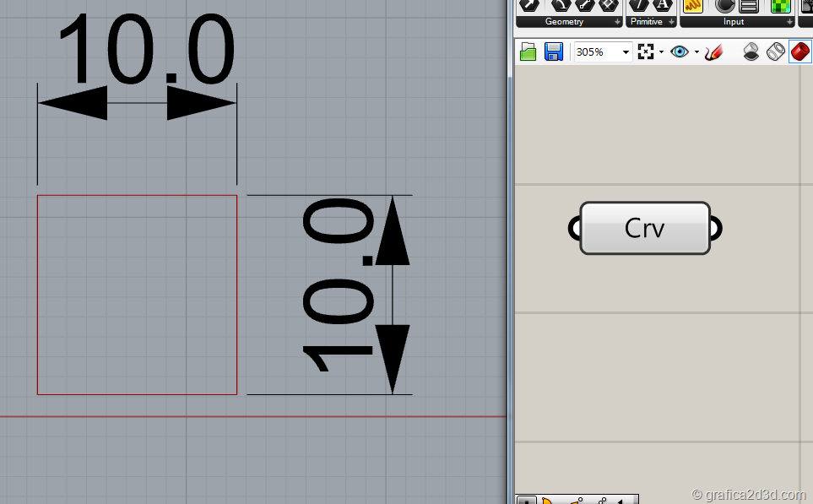Switch to wireframe preview mode icon

[775, 52]
